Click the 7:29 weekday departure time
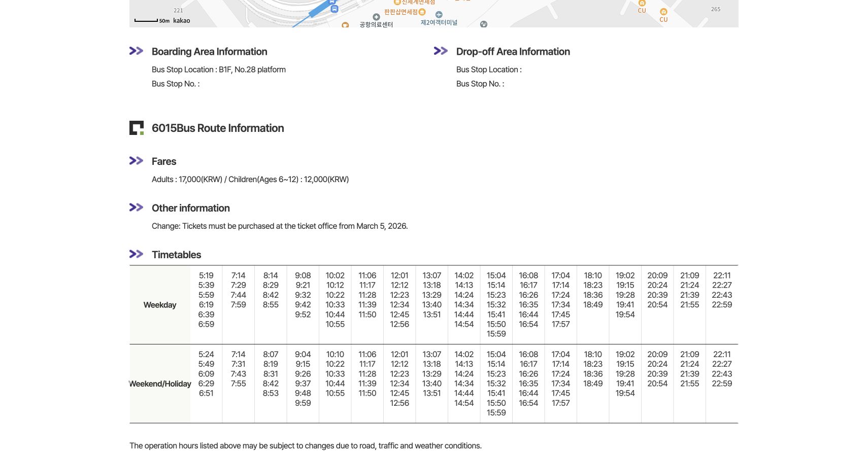This screenshot has width=868, height=452. [239, 285]
